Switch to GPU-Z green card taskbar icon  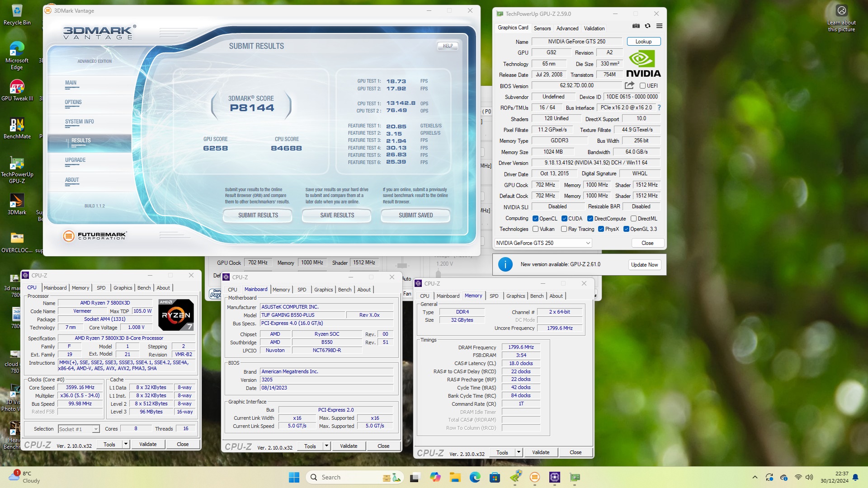pyautogui.click(x=575, y=477)
